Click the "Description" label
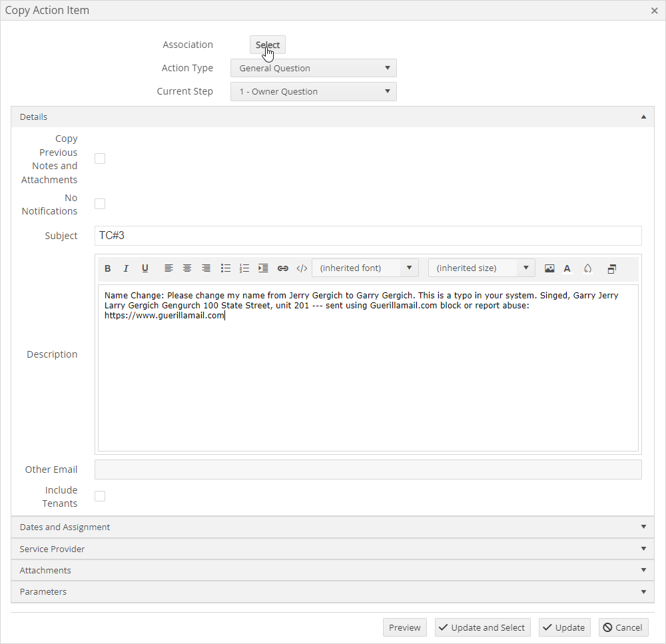The height and width of the screenshot is (644, 666). pos(52,354)
